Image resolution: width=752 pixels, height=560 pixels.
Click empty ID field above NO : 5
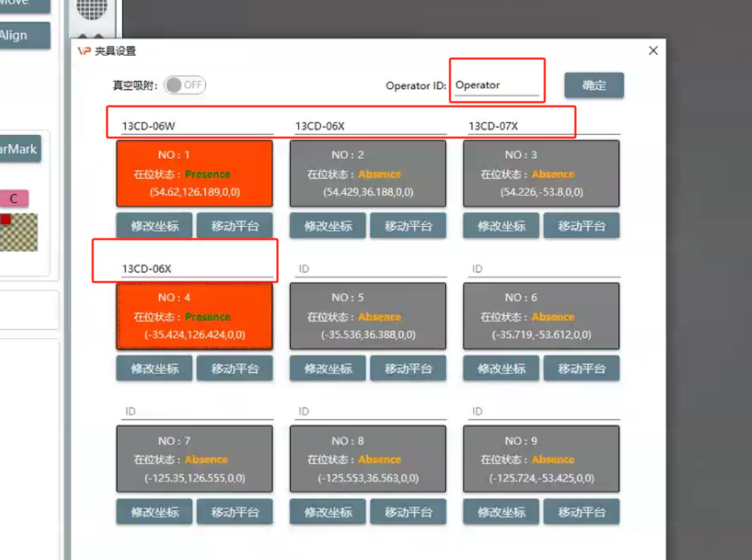click(x=370, y=269)
